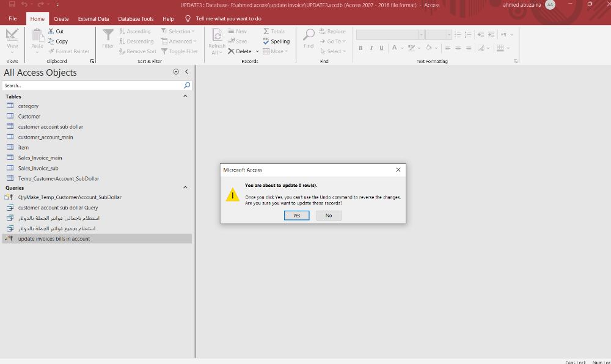Collapse the Queries group
This screenshot has height=364, width=611.
[x=186, y=187]
